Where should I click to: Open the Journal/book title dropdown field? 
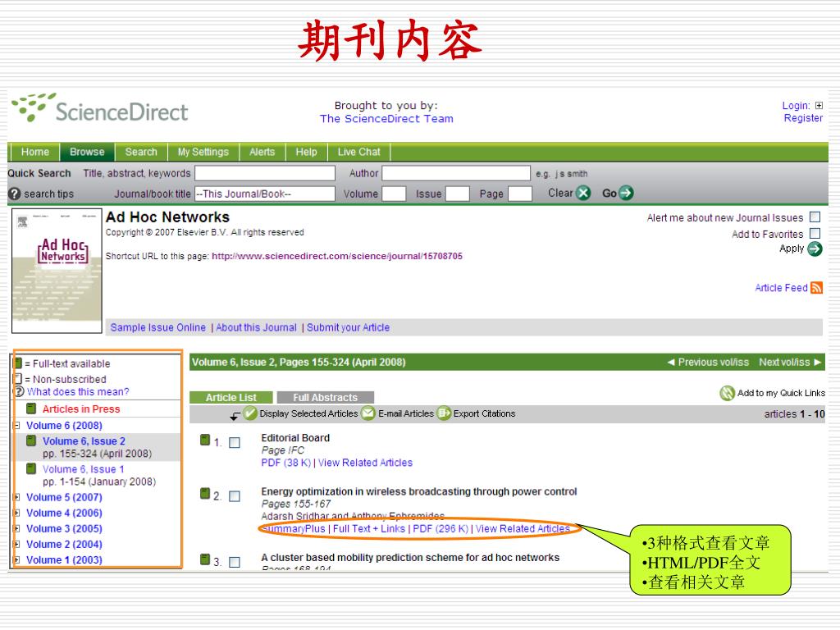tap(265, 194)
